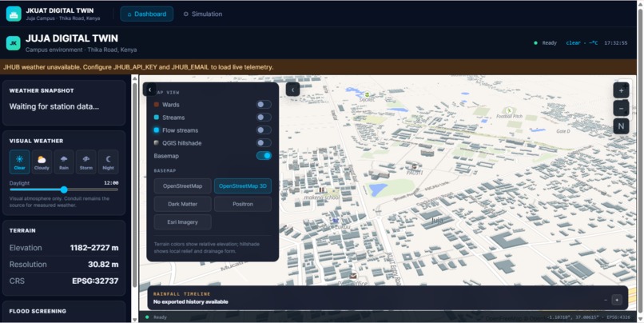Select the Night weather icon

[x=108, y=162]
